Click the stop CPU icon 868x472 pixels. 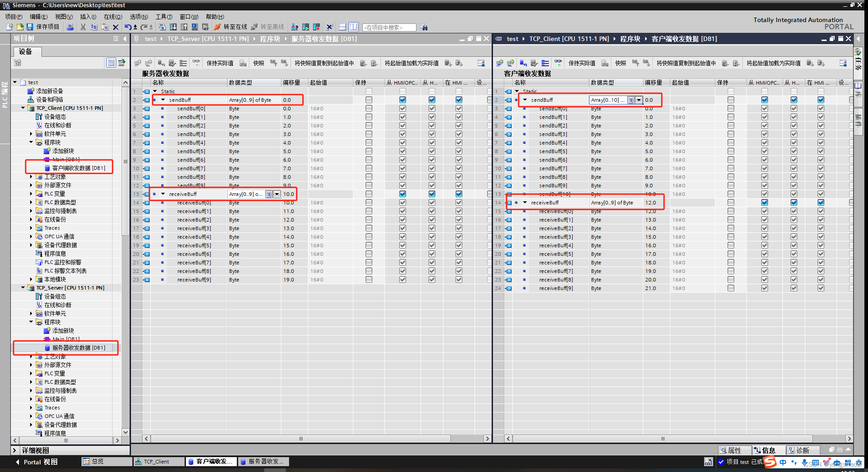[316, 27]
